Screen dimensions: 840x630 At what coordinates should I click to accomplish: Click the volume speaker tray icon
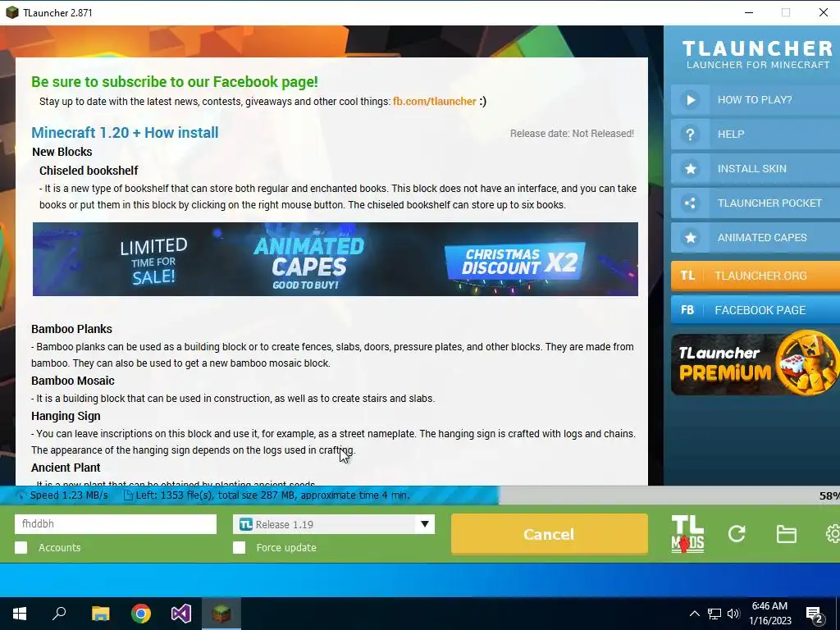coord(733,614)
